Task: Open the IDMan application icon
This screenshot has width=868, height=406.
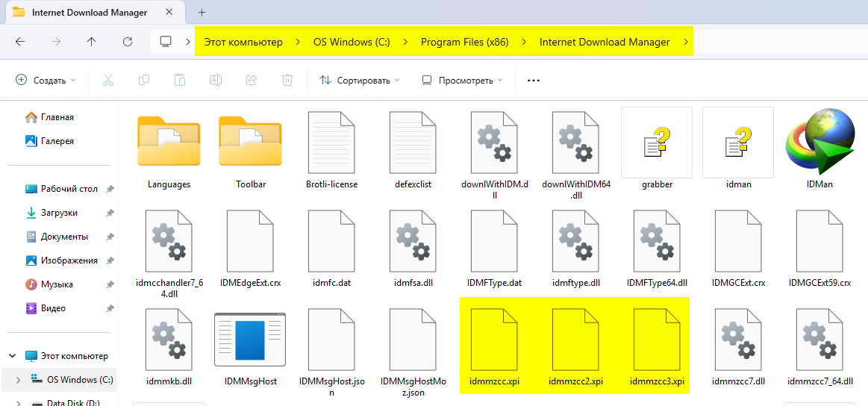Action: coord(819,143)
